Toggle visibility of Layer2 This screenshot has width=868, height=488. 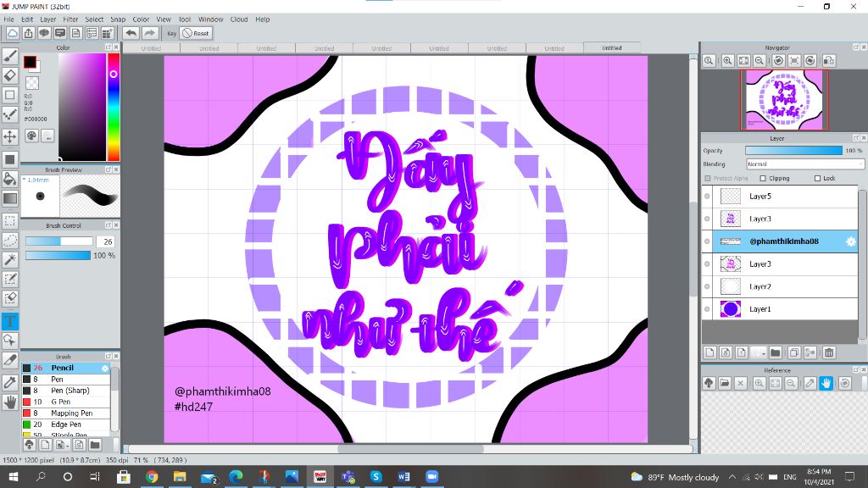[707, 286]
